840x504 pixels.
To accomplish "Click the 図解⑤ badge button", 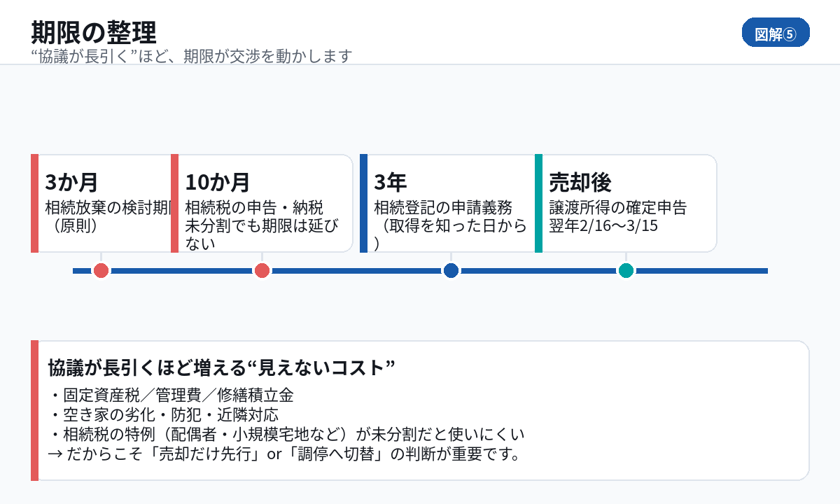I will (x=775, y=34).
